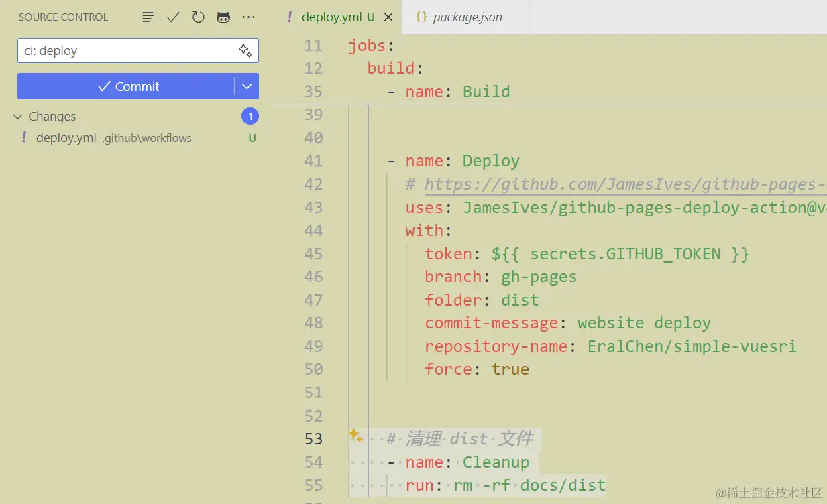The image size is (827, 504).
Task: Open View as Tree list icon
Action: point(148,17)
